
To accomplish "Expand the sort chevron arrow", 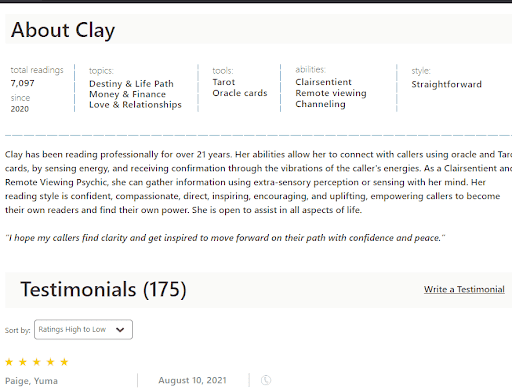I will 120,330.
